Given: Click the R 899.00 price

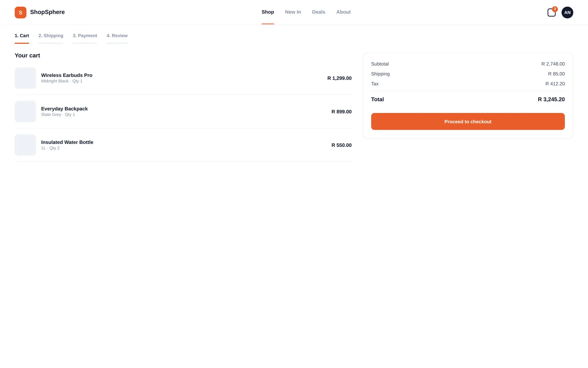Looking at the screenshot, I should click(x=341, y=112).
